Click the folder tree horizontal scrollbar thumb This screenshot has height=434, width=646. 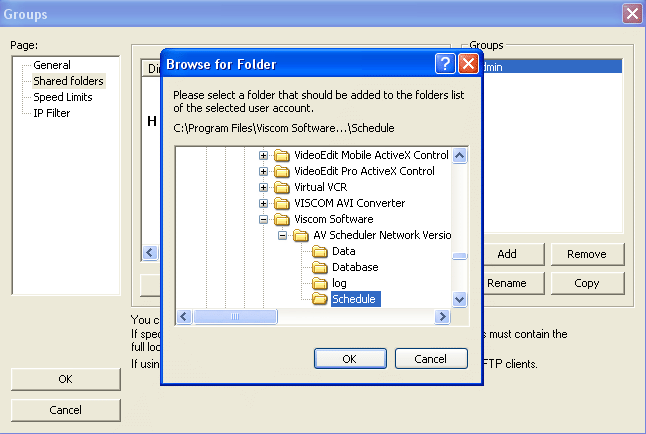[x=235, y=317]
